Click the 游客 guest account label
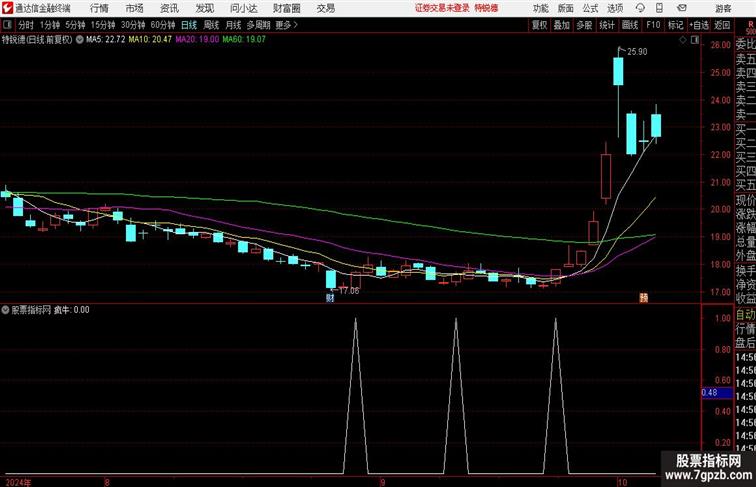The width and height of the screenshot is (756, 487). point(723,8)
